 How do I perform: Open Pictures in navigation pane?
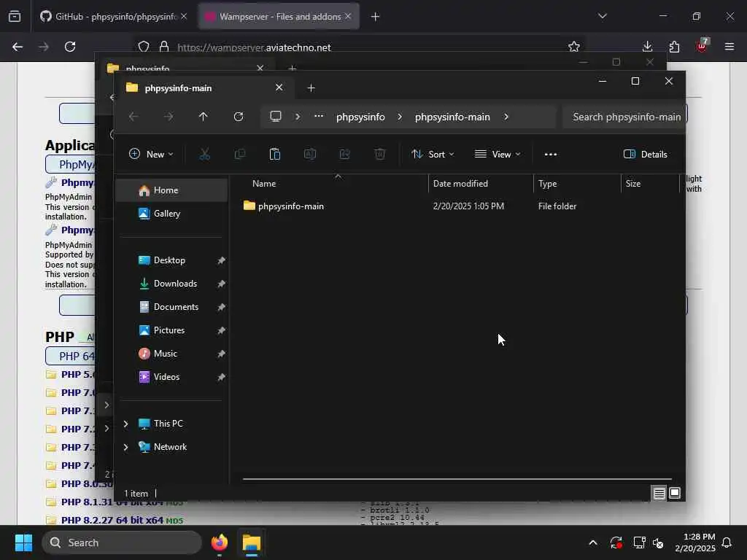pyautogui.click(x=171, y=330)
